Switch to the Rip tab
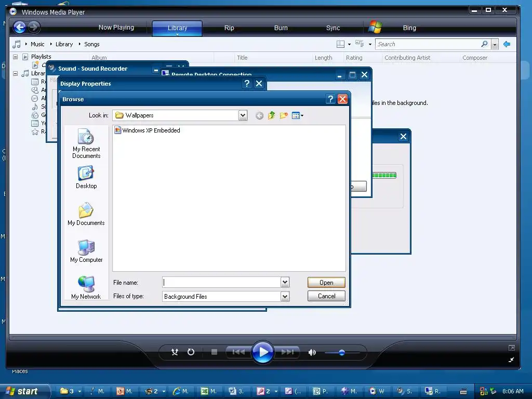The height and width of the screenshot is (399, 532). 229,28
